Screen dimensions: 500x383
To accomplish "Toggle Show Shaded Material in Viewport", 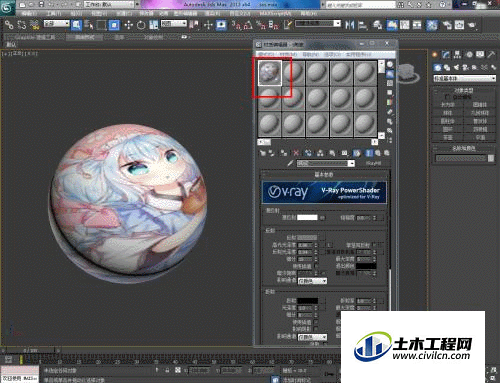I will point(357,153).
